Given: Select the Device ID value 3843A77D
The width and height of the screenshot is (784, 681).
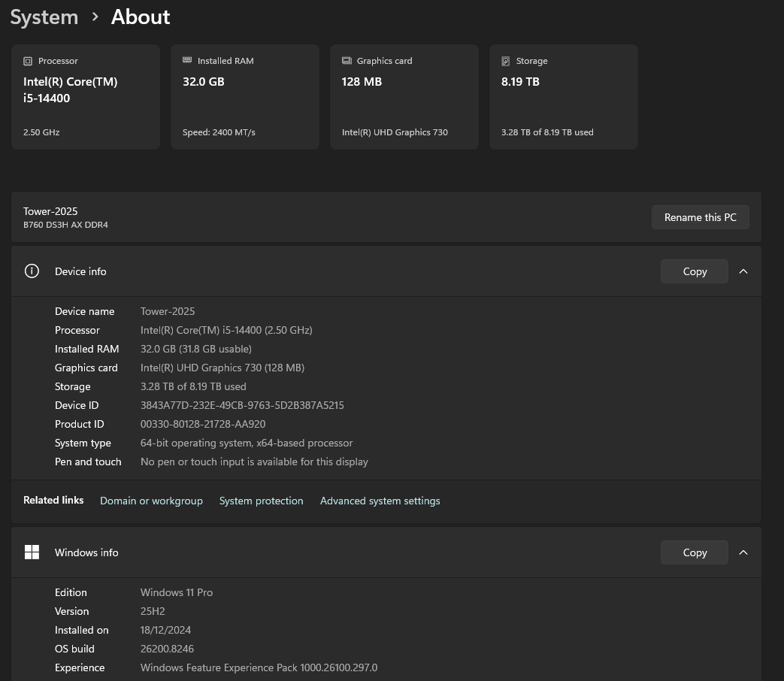Looking at the screenshot, I should (x=242, y=405).
